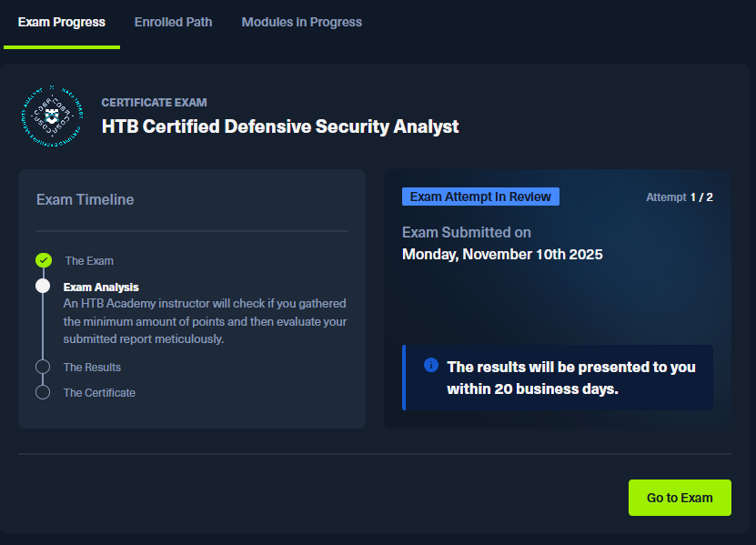
Task: Click the blue info icon in results notice
Action: pos(431,365)
